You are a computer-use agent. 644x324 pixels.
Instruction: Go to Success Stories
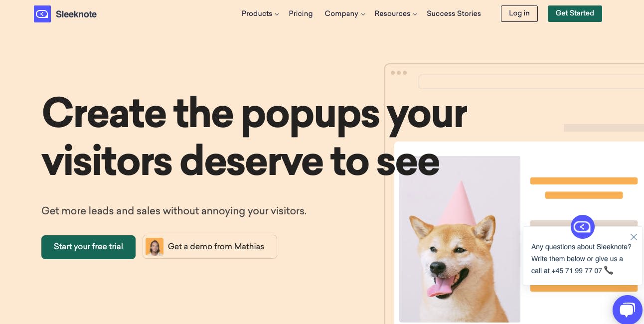(454, 14)
